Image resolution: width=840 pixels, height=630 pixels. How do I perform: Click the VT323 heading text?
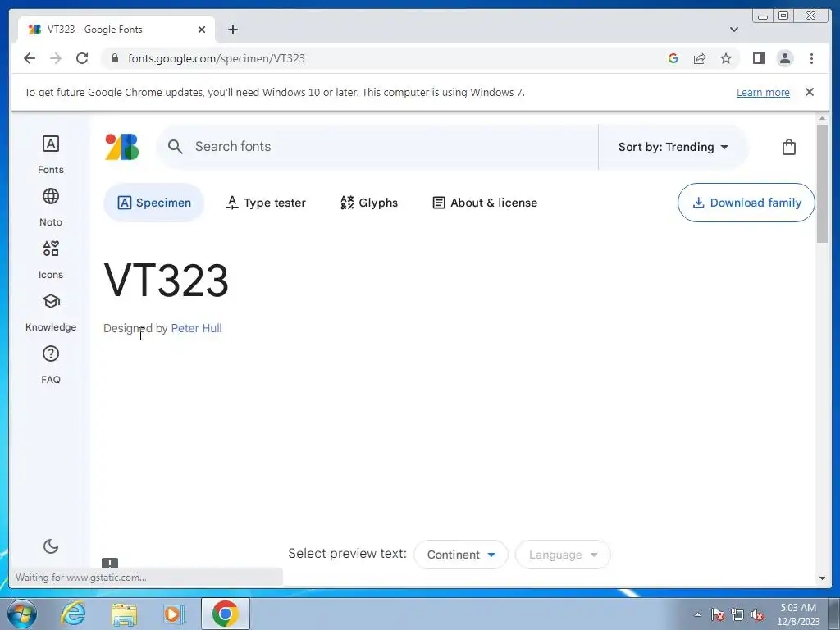pos(166,281)
